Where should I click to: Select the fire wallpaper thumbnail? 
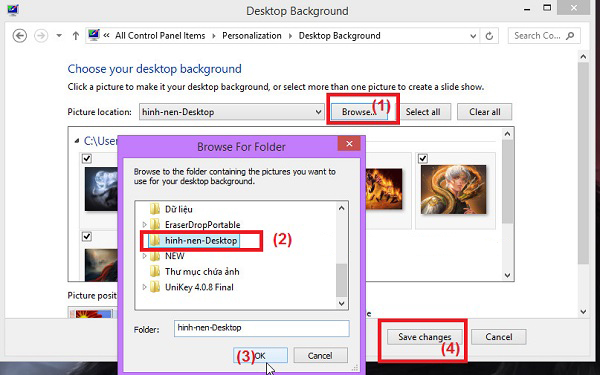(x=384, y=189)
